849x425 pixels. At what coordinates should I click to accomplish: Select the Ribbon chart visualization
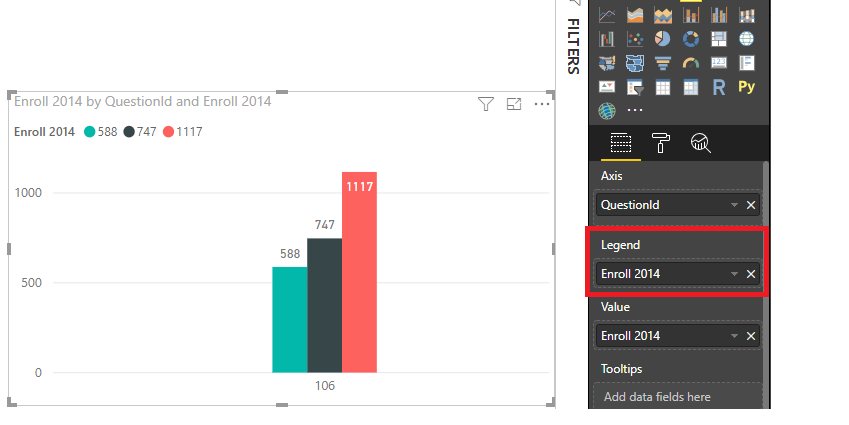(x=747, y=15)
